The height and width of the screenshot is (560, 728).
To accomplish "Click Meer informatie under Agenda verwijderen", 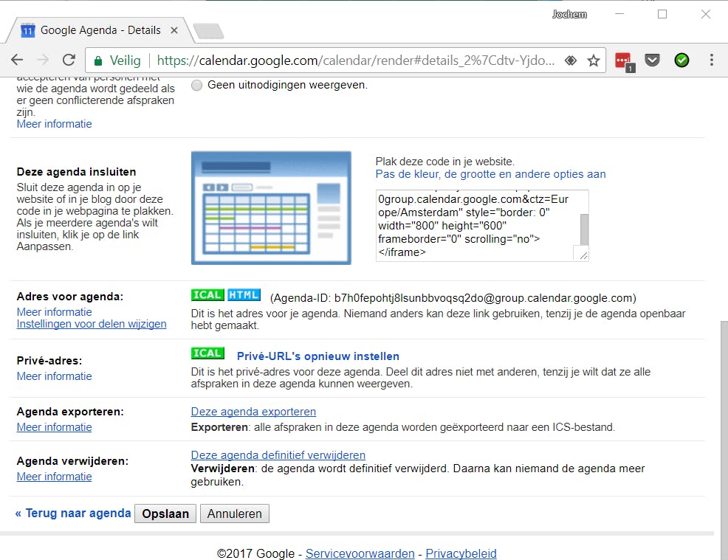I will point(55,477).
